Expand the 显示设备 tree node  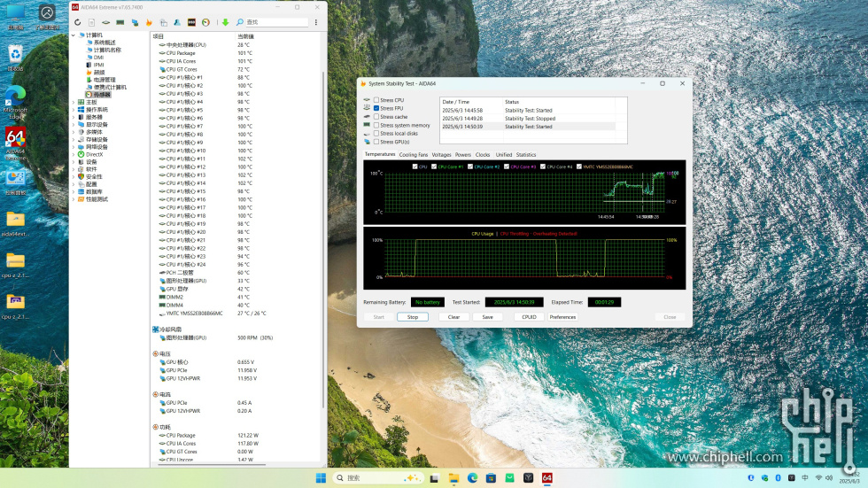coord(74,125)
